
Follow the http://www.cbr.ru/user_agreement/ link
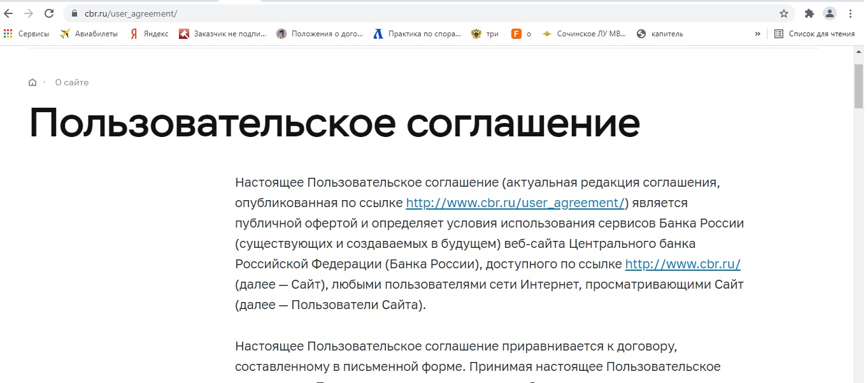(x=515, y=203)
